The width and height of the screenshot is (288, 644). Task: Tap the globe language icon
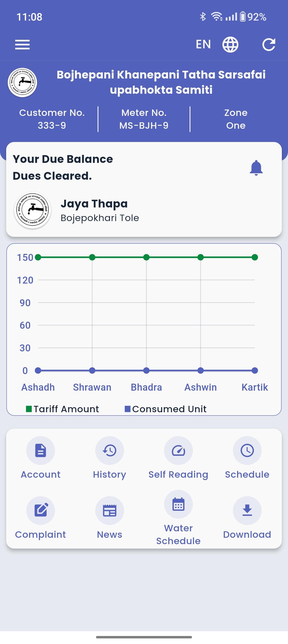pyautogui.click(x=230, y=44)
